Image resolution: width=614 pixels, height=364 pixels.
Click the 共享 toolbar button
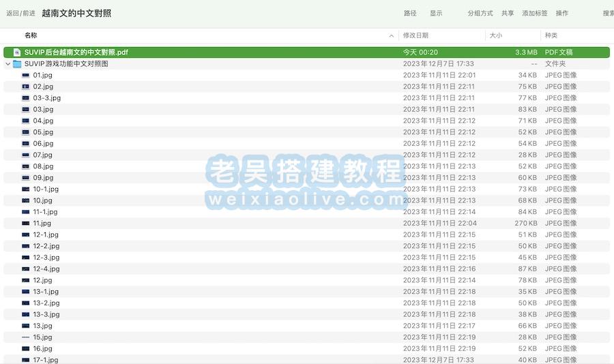[x=508, y=14]
